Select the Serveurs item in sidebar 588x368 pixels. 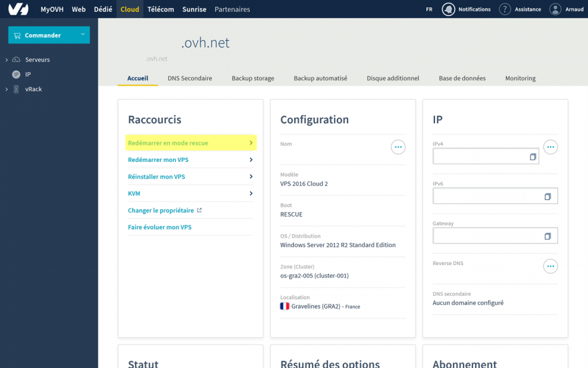[37, 60]
